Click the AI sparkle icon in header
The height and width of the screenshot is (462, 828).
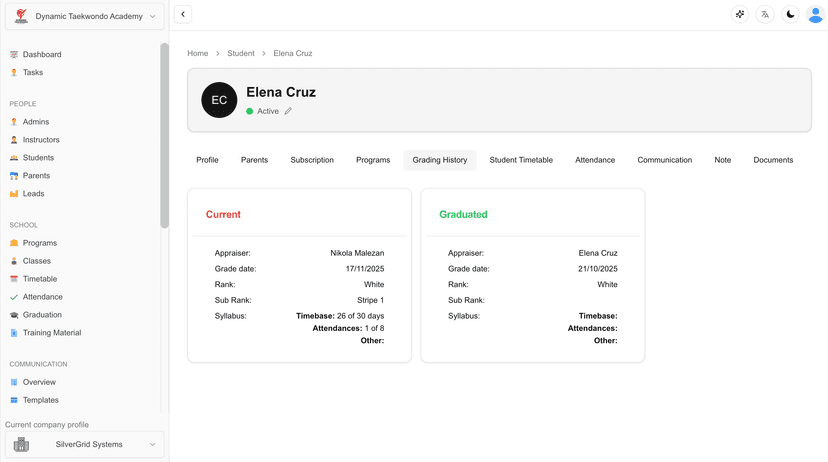740,15
